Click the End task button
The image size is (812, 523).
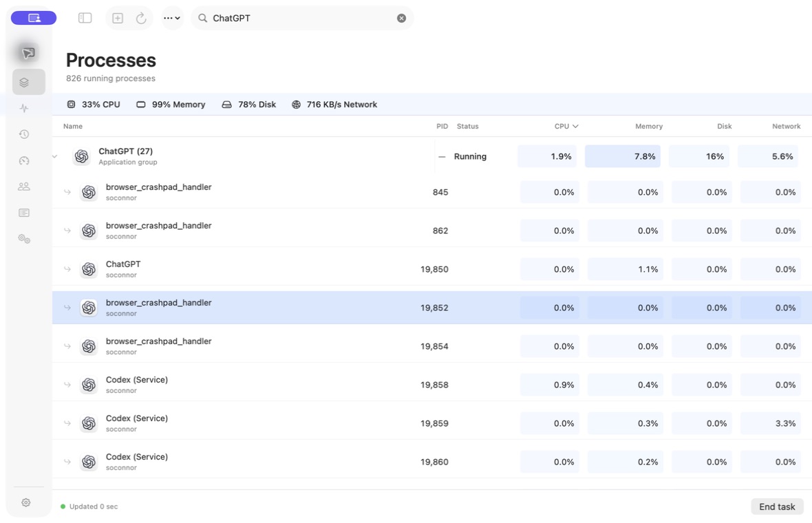(x=777, y=506)
